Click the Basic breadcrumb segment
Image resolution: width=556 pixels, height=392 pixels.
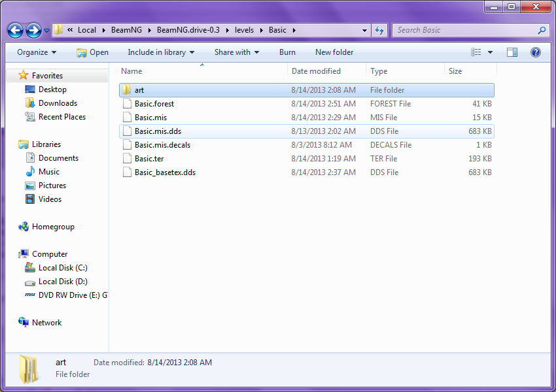point(277,30)
